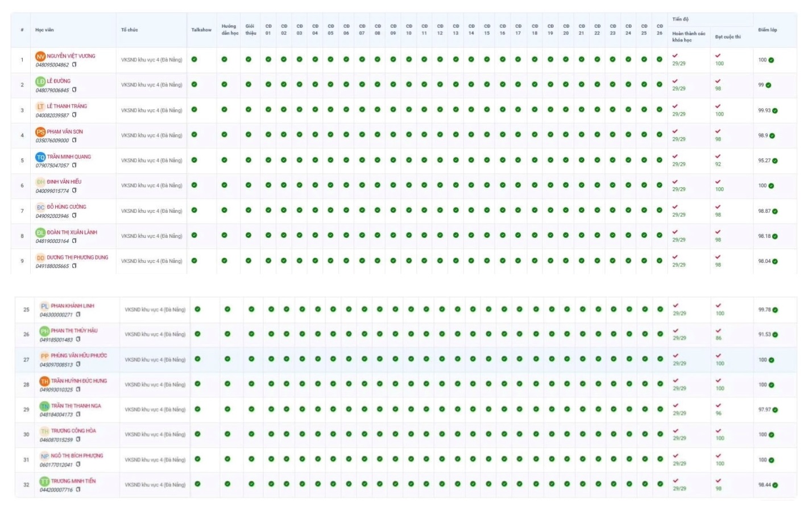This screenshot has height=511, width=812.
Task: Click the green badge beside score 95.27
Action: click(775, 161)
